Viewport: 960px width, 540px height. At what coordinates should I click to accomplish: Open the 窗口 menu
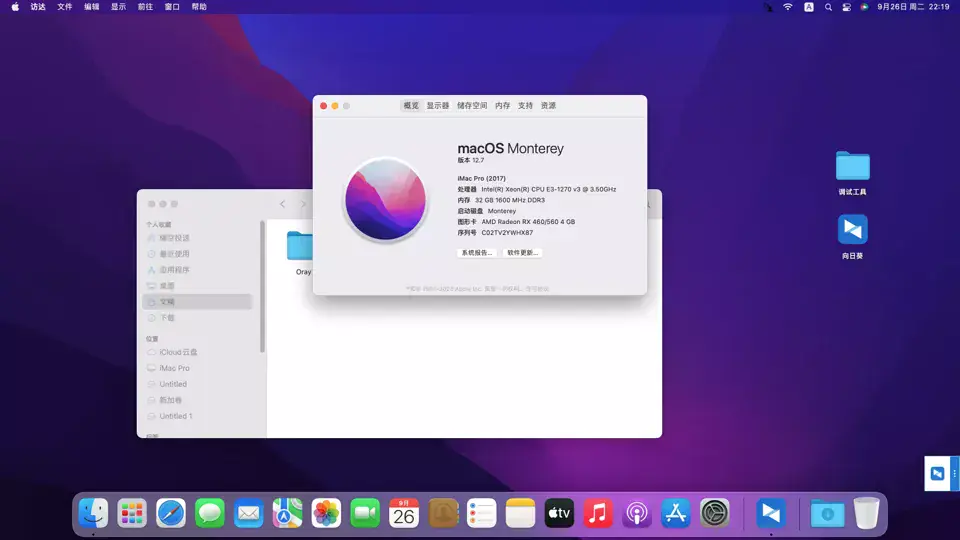(x=172, y=7)
